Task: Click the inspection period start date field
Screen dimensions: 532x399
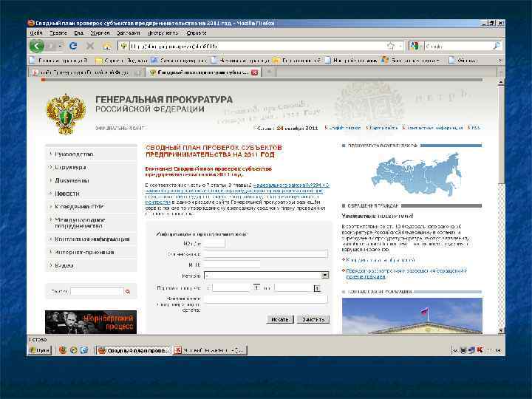Action: (x=231, y=287)
